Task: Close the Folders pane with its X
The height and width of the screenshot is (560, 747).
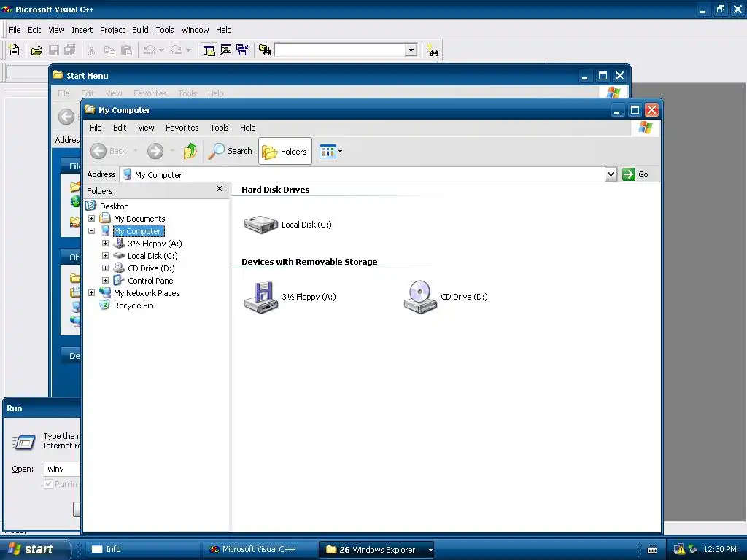Action: (x=220, y=189)
